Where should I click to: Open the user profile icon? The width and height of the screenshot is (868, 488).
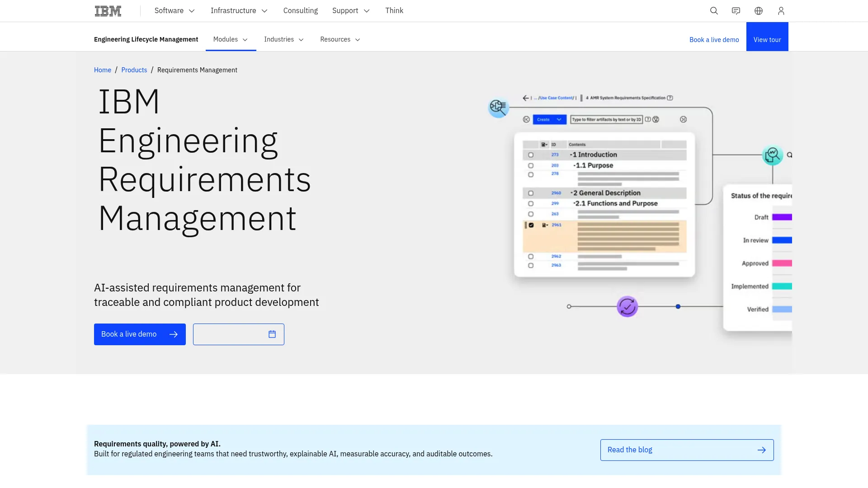tap(781, 11)
